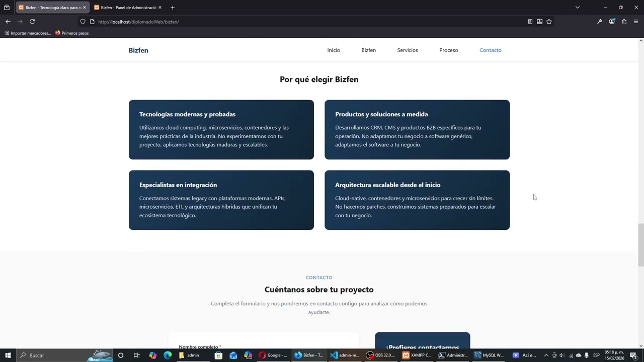Image resolution: width=644 pixels, height=362 pixels.
Task: Click the Por qué elegir Bizfen heading
Action: click(x=319, y=79)
